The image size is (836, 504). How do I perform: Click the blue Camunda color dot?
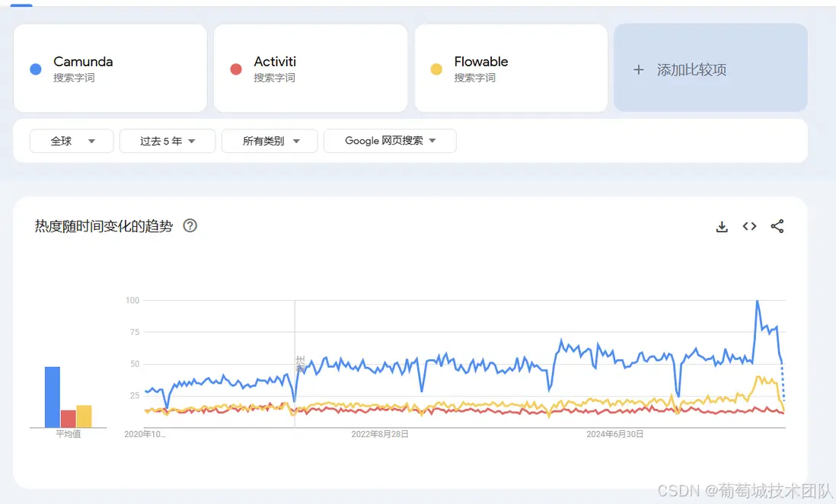pyautogui.click(x=35, y=69)
